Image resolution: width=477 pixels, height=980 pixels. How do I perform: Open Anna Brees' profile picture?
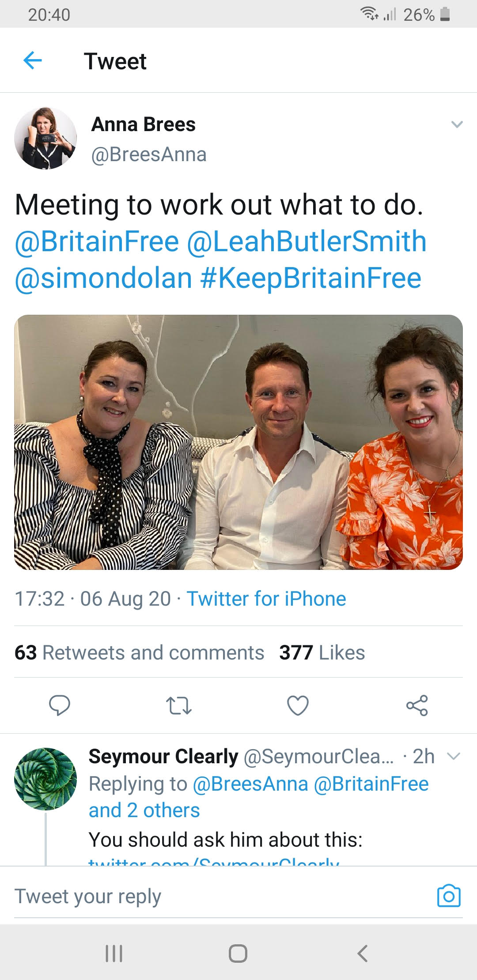click(45, 138)
